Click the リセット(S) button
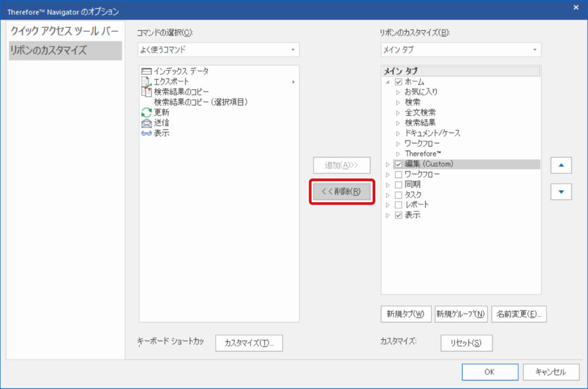This screenshot has height=389, width=588. tap(466, 343)
